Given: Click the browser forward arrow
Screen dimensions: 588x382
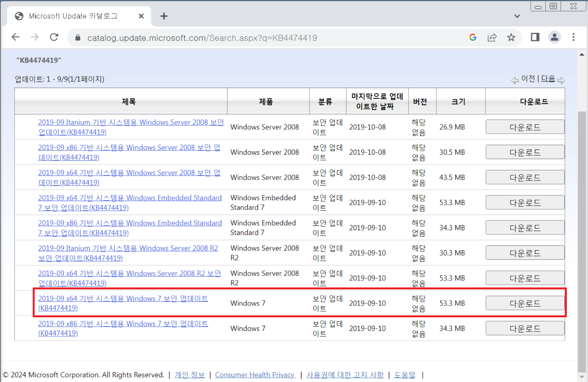Looking at the screenshot, I should click(x=35, y=37).
